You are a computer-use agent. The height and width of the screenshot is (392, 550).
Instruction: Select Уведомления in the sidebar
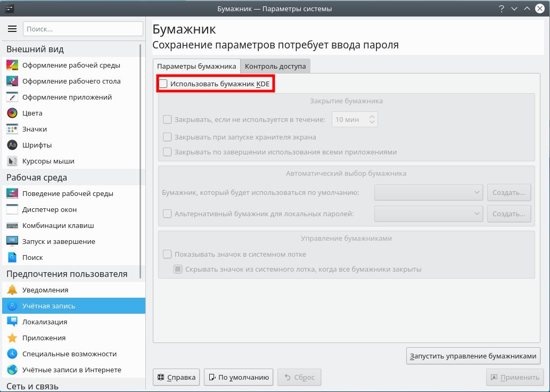73,290
